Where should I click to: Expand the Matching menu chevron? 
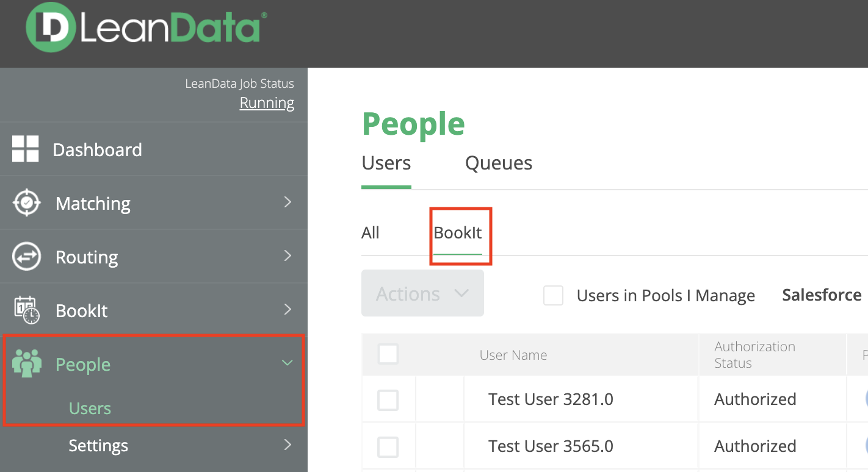[x=288, y=202]
